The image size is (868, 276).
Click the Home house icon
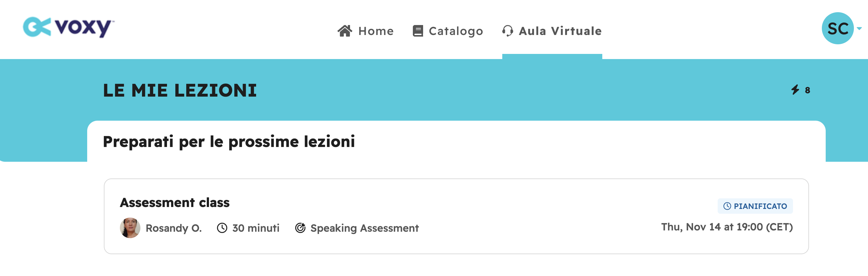[345, 31]
